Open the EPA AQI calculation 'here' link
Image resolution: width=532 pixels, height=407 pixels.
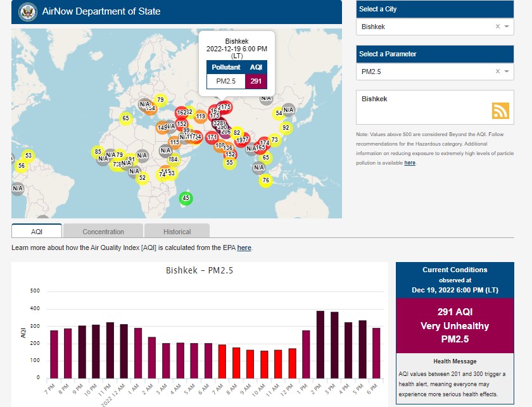(244, 247)
